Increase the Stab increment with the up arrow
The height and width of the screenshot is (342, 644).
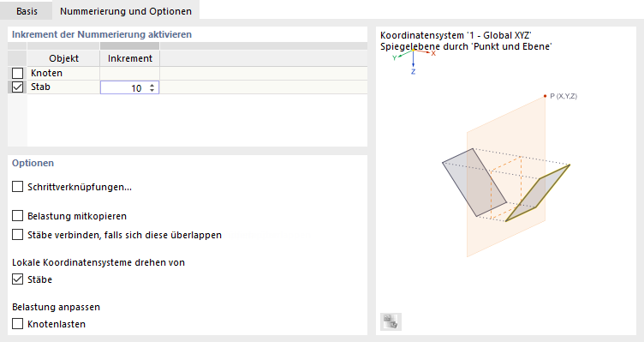(152, 85)
